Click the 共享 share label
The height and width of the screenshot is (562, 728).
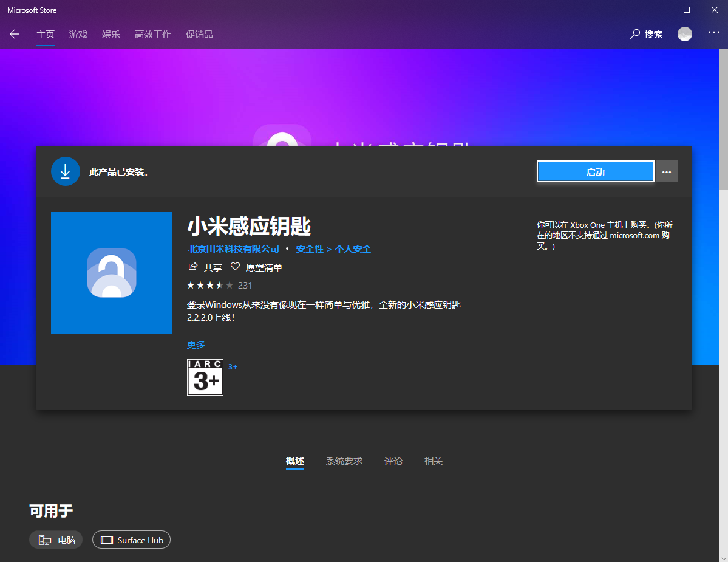tap(213, 267)
